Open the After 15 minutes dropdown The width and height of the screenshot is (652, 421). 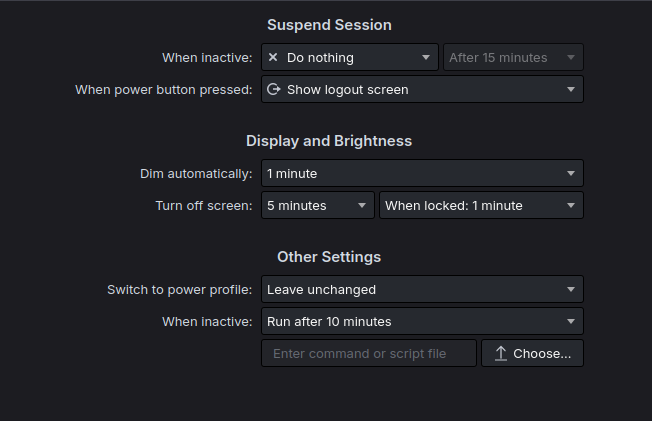[513, 58]
